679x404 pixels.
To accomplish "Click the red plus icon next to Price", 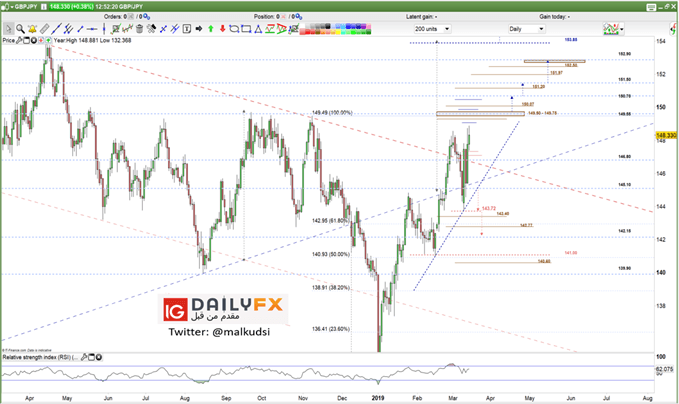I will click(x=41, y=40).
